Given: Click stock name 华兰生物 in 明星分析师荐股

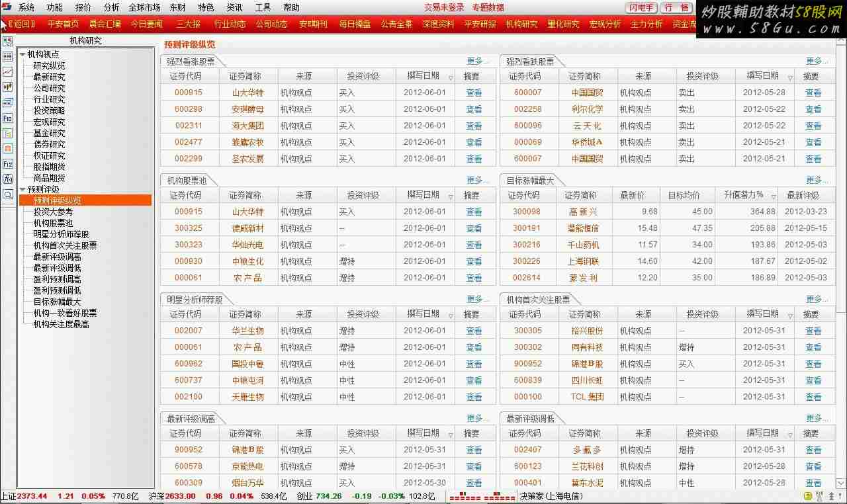Looking at the screenshot, I should [x=247, y=331].
